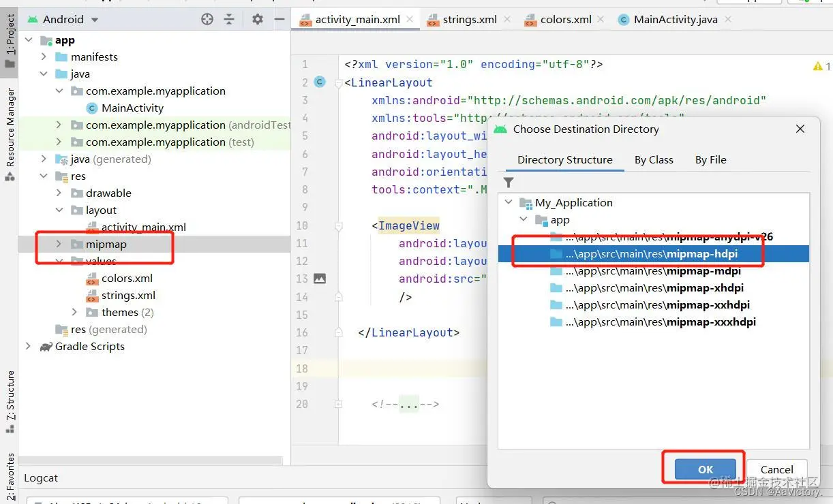Choose the mipmap-xxxhdpi directory
Image resolution: width=833 pixels, height=504 pixels.
pyautogui.click(x=653, y=322)
